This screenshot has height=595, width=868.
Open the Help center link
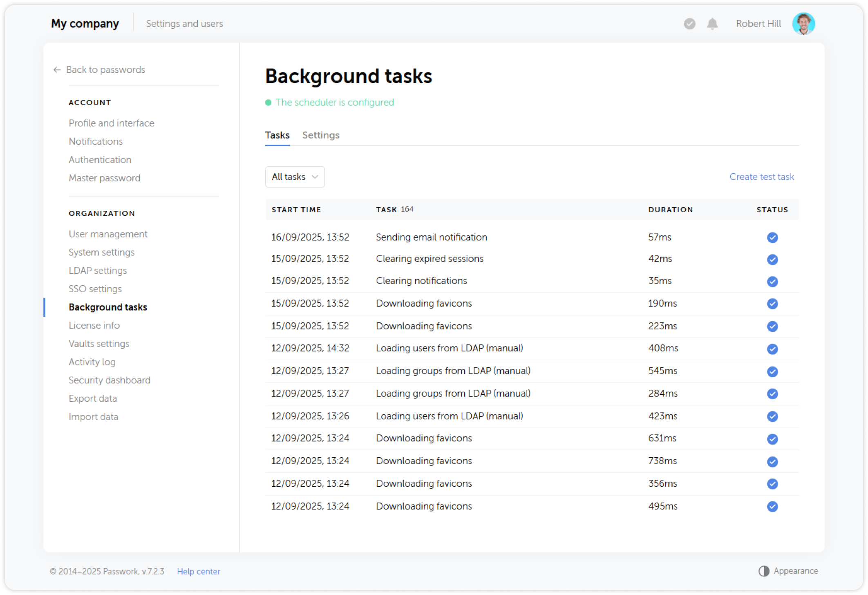coord(198,571)
